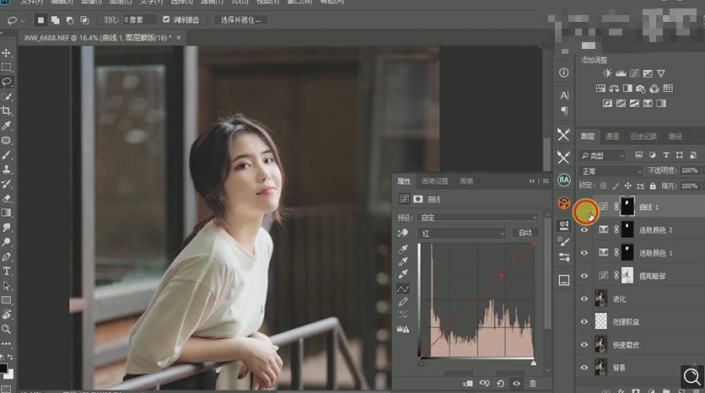The image size is (705, 393).
Task: Select the Gradient tool
Action: pos(6,213)
